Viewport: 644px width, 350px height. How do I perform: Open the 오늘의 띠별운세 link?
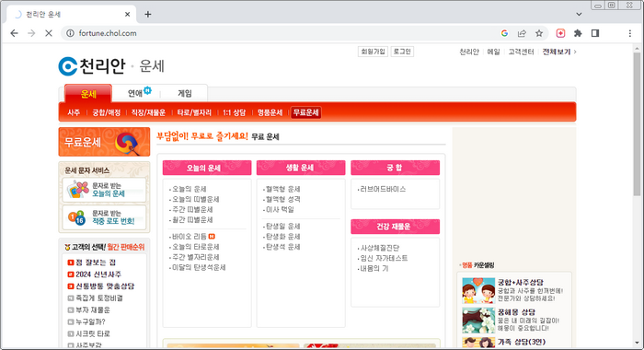(195, 200)
